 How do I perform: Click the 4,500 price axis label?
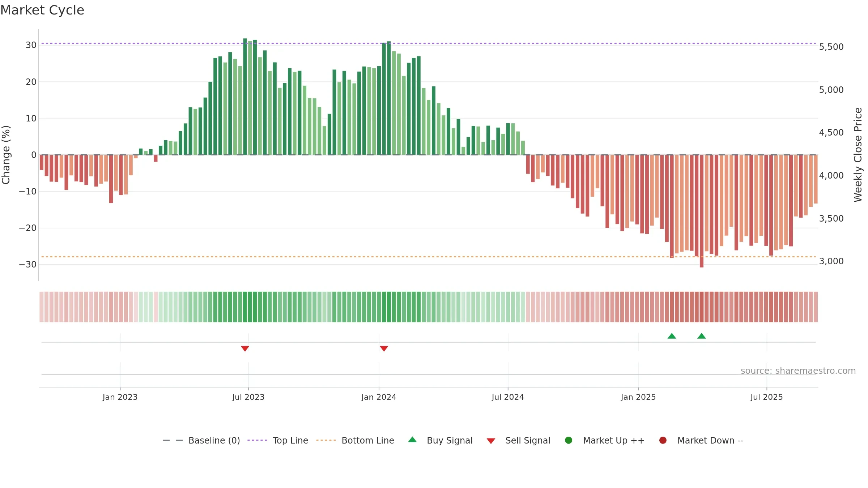pyautogui.click(x=831, y=133)
